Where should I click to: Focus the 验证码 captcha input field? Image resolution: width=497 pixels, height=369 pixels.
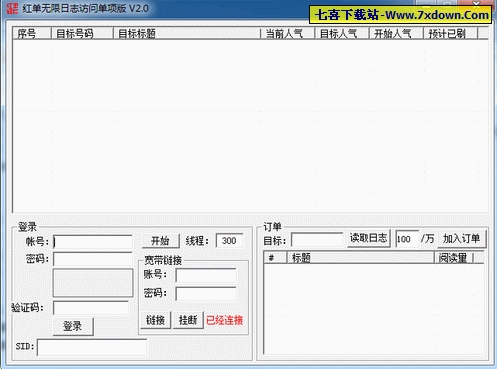(x=91, y=308)
